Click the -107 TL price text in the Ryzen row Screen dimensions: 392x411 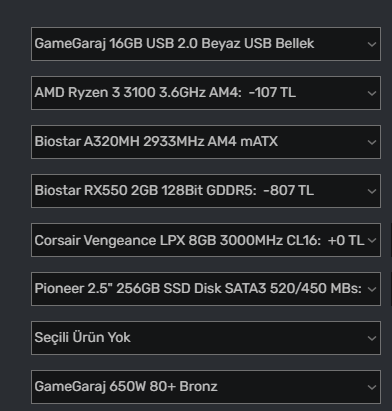click(272, 92)
